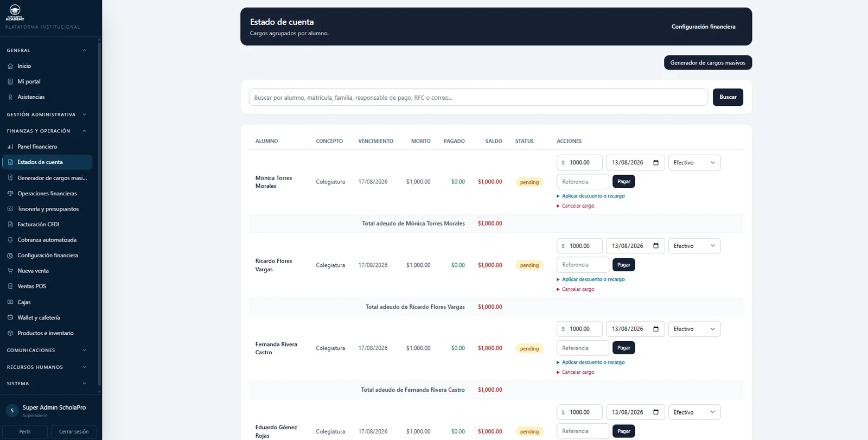Open calendar picker in Mónica Torres row
Screen dimensions: 868x440
656,163
